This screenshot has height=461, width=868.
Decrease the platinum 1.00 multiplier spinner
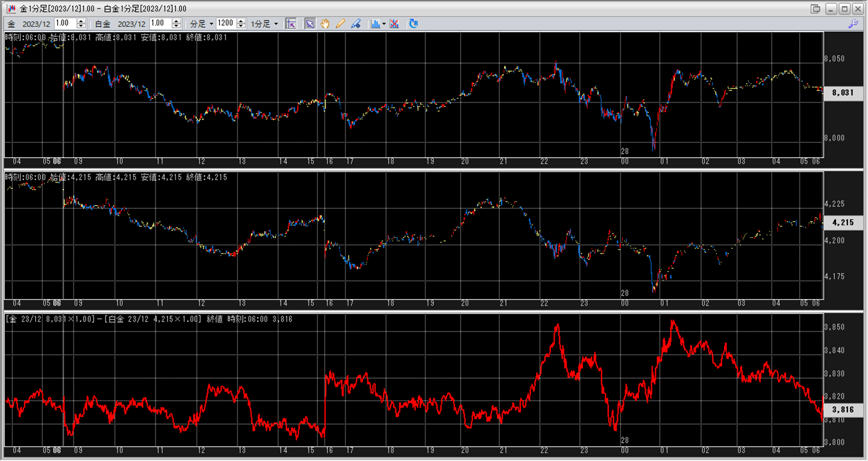pos(176,26)
